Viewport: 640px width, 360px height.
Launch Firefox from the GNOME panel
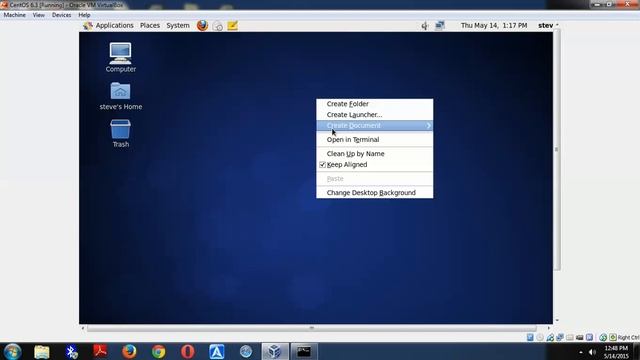[x=202, y=25]
